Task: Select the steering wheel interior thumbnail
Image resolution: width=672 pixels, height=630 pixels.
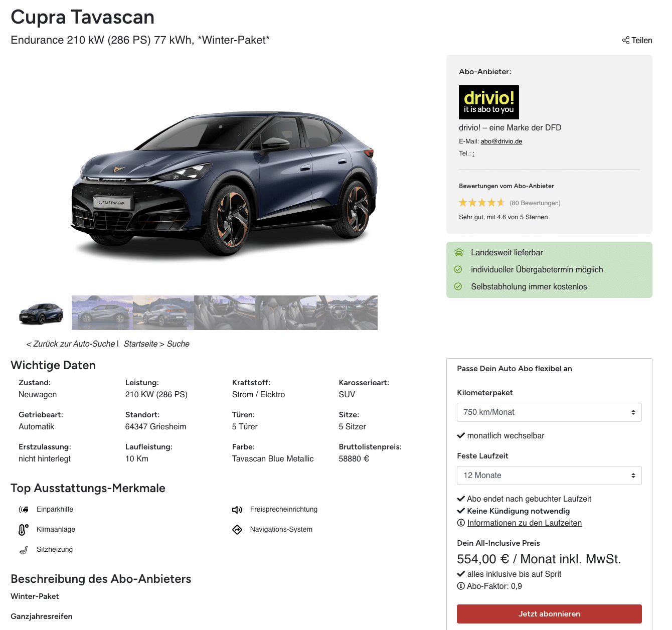Action: [347, 312]
